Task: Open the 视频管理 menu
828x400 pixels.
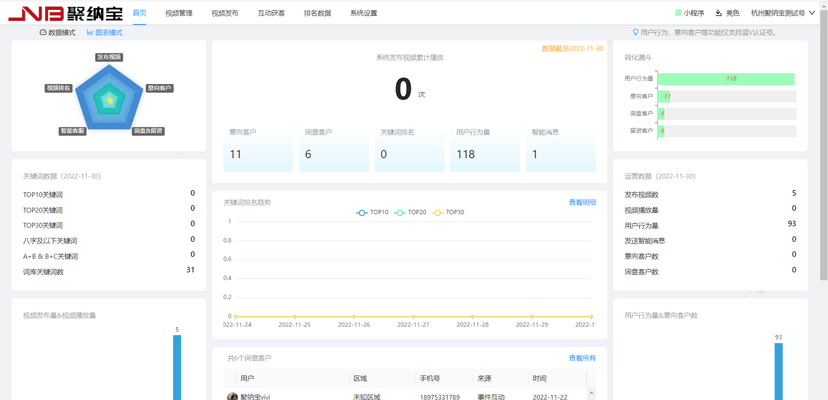Action: tap(178, 14)
